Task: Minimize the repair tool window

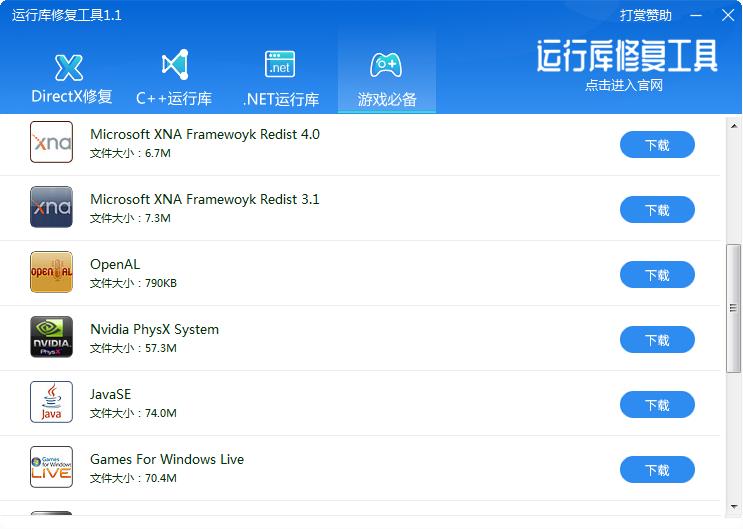Action: pyautogui.click(x=696, y=15)
